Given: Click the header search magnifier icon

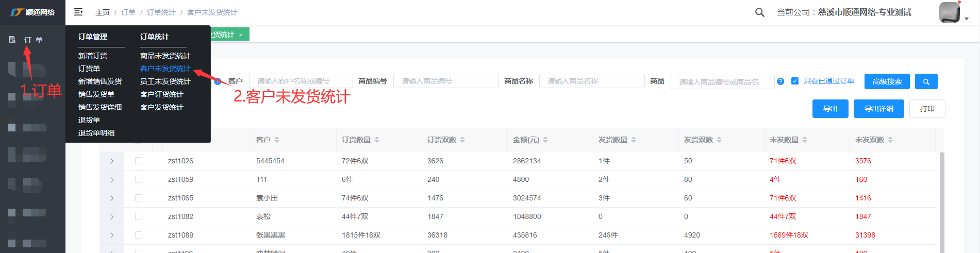Looking at the screenshot, I should [759, 12].
